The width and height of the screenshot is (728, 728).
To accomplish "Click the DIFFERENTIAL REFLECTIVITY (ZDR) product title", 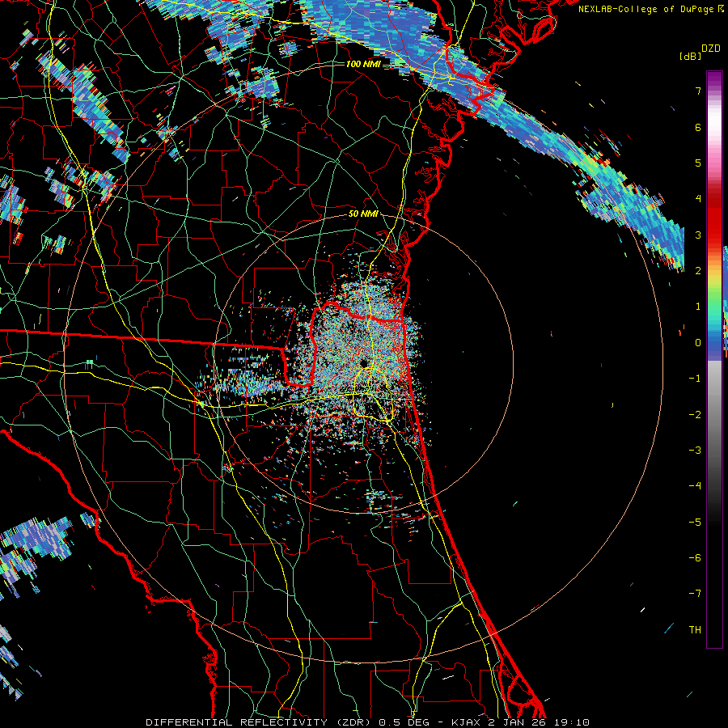I will (258, 722).
